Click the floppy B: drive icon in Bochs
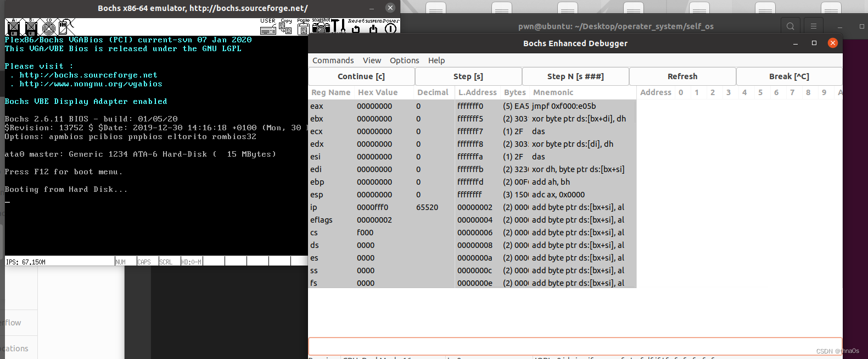Image resolution: width=868 pixels, height=359 pixels. 31,26
